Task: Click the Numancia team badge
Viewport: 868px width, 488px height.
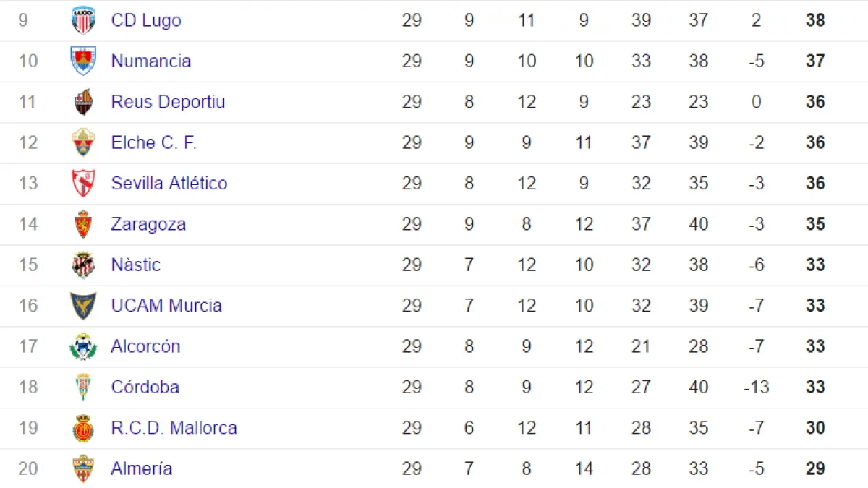Action: (x=83, y=61)
